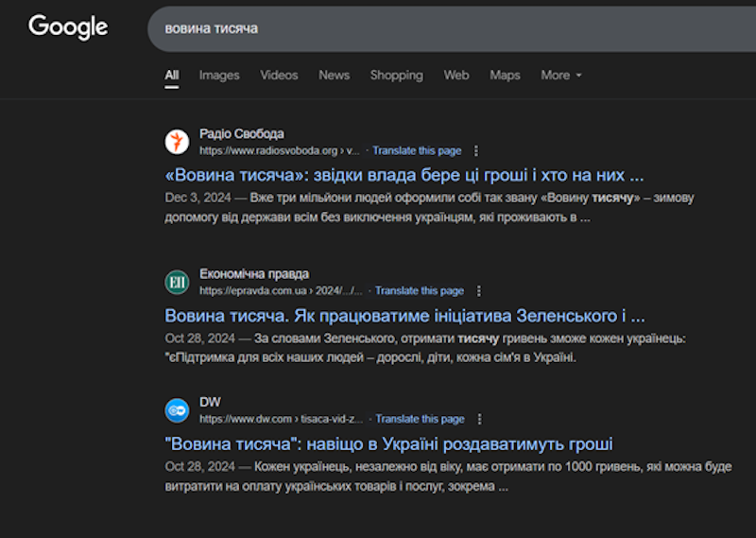
Task: Click the Oct 28, 2024 date under DW
Action: pos(199,466)
